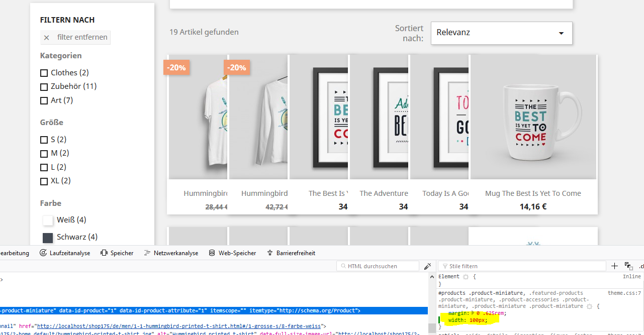Open the Barrierefreiheit devtools tab
The width and height of the screenshot is (644, 335).
[291, 253]
